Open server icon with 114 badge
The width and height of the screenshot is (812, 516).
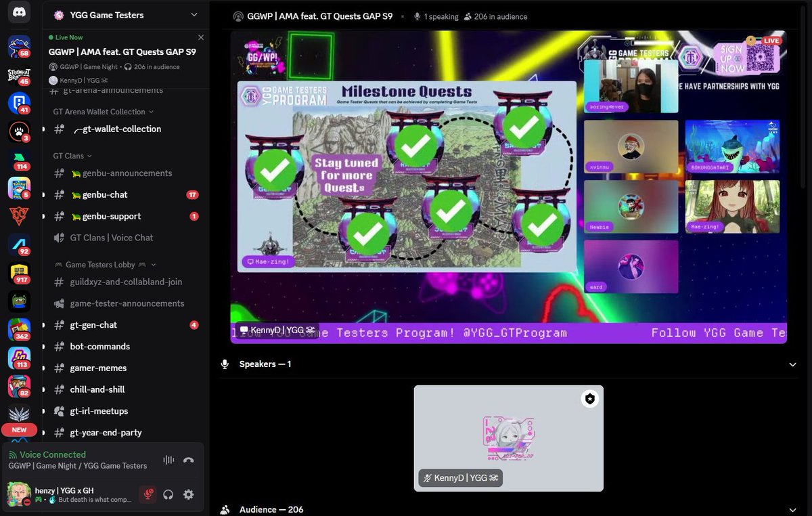pyautogui.click(x=19, y=160)
